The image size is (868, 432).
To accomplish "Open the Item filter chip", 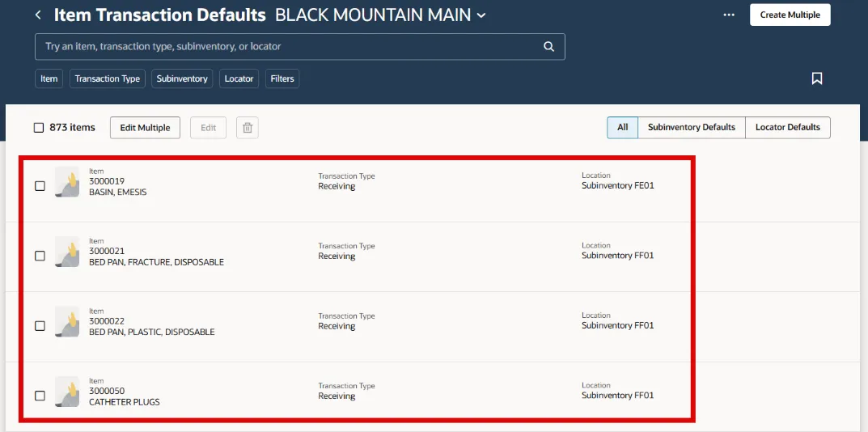I will tap(49, 78).
